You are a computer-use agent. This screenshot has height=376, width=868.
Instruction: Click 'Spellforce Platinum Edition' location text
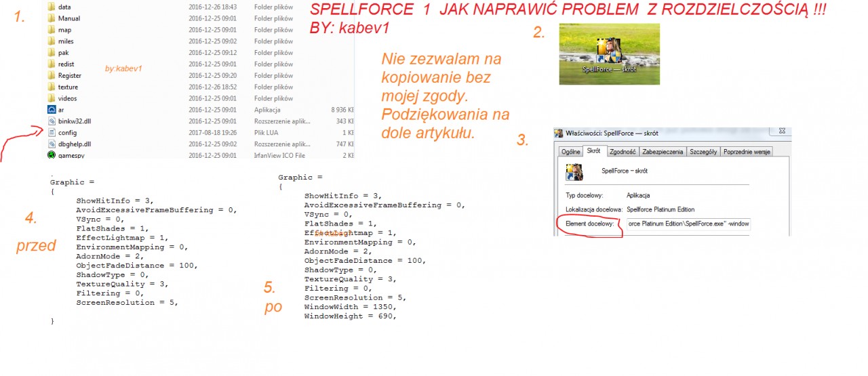(x=660, y=209)
